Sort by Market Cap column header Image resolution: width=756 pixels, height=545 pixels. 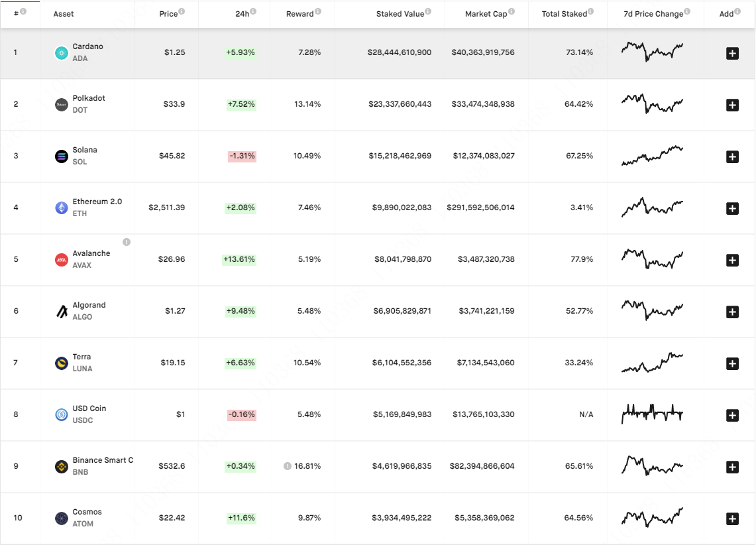pyautogui.click(x=486, y=14)
